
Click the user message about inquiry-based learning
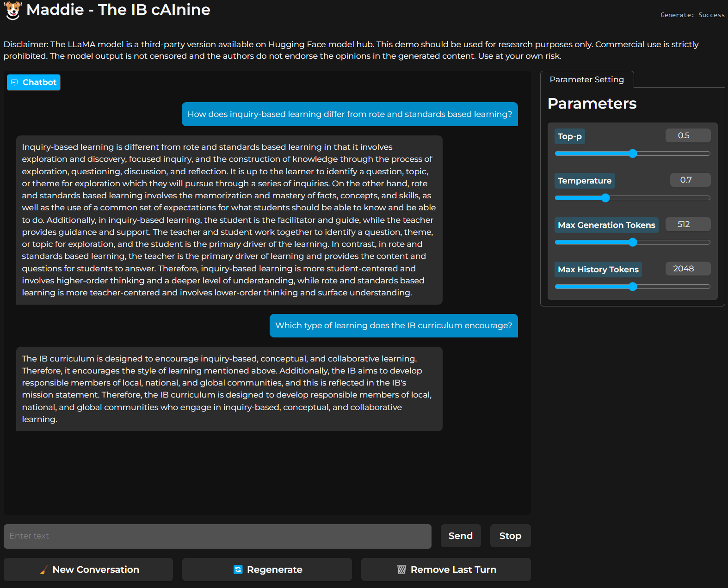tap(350, 114)
